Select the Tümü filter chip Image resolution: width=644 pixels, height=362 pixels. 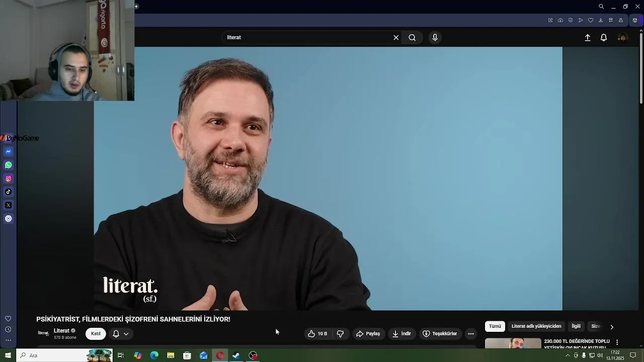495,326
